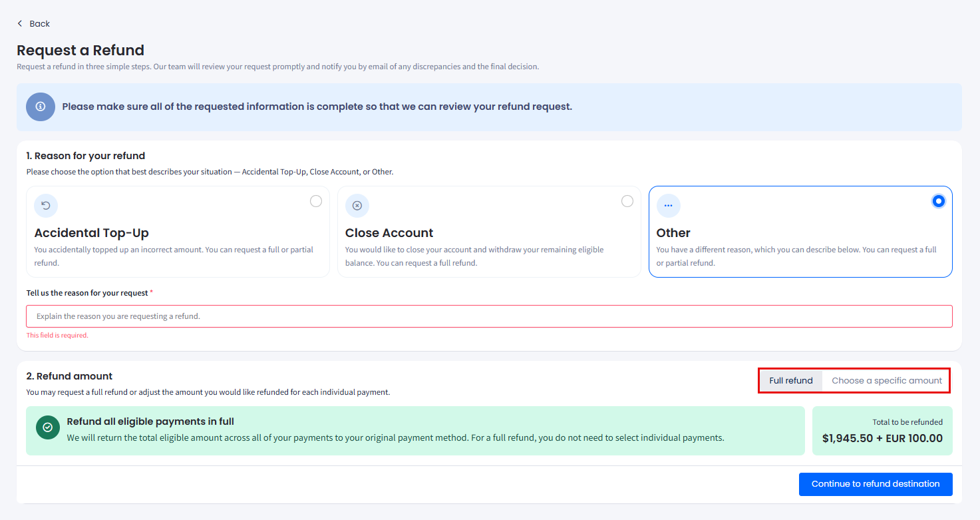Click 'Refund all eligible payments in full' text
980x520 pixels.
pos(150,421)
